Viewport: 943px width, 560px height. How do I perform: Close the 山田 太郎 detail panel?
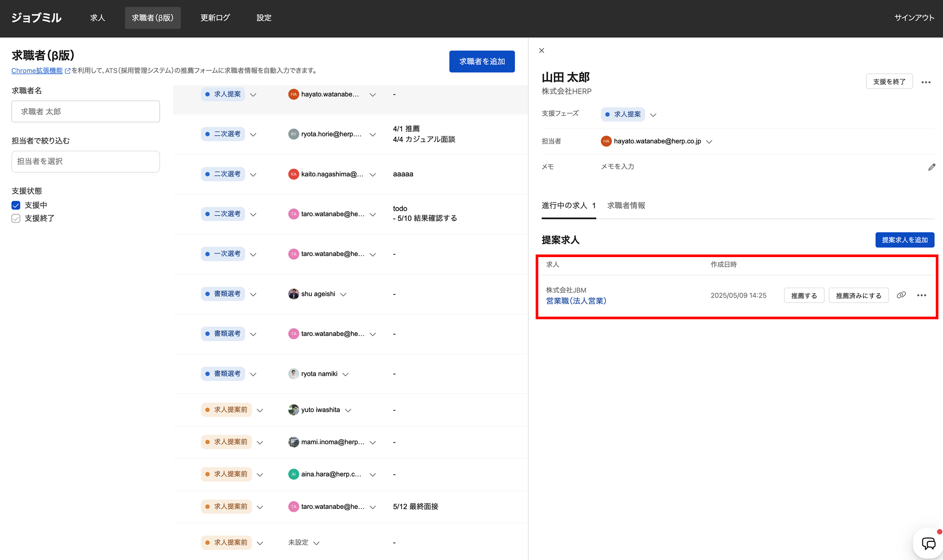542,51
